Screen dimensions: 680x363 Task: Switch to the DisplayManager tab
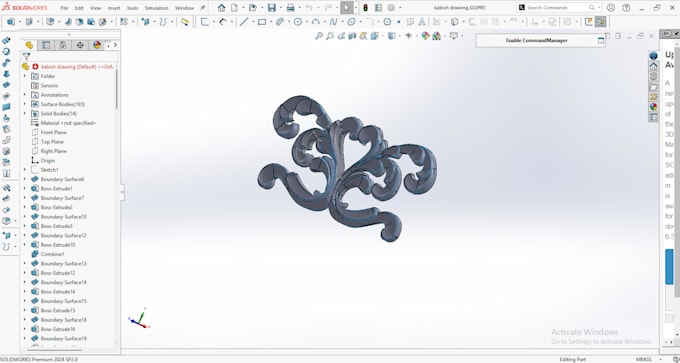pos(97,45)
